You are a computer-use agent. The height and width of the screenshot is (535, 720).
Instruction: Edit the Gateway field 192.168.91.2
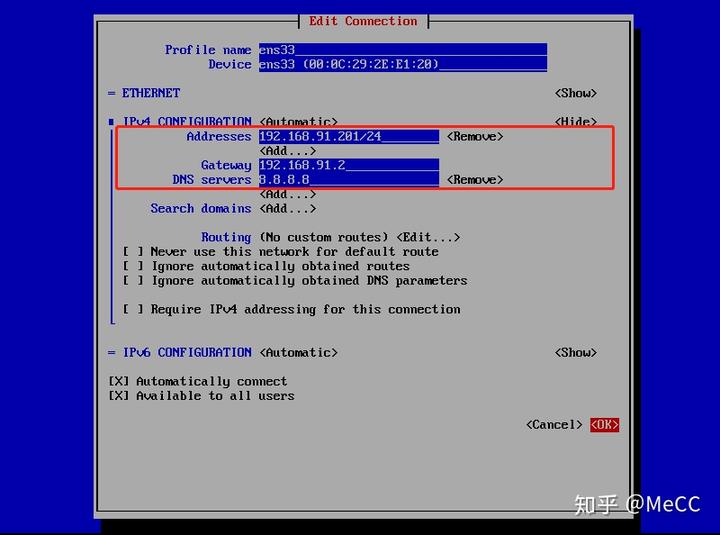(349, 165)
